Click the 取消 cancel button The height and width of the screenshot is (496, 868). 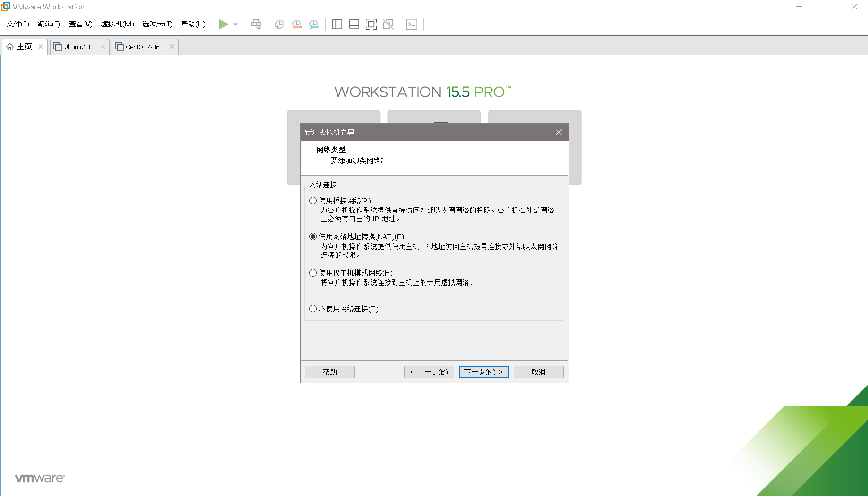point(539,372)
